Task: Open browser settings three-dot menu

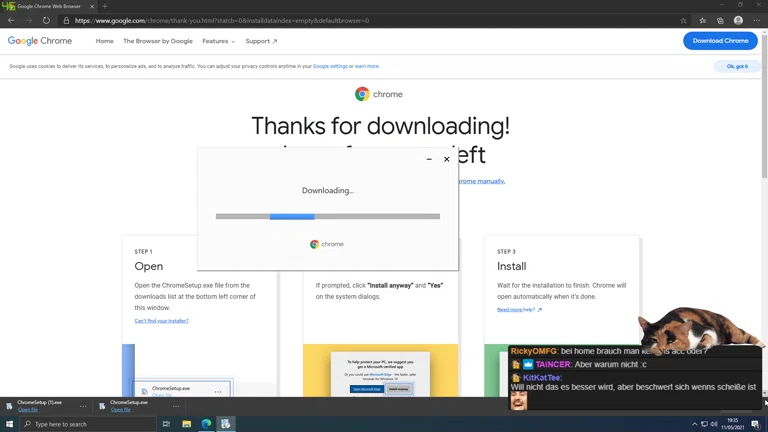Action: click(x=757, y=21)
